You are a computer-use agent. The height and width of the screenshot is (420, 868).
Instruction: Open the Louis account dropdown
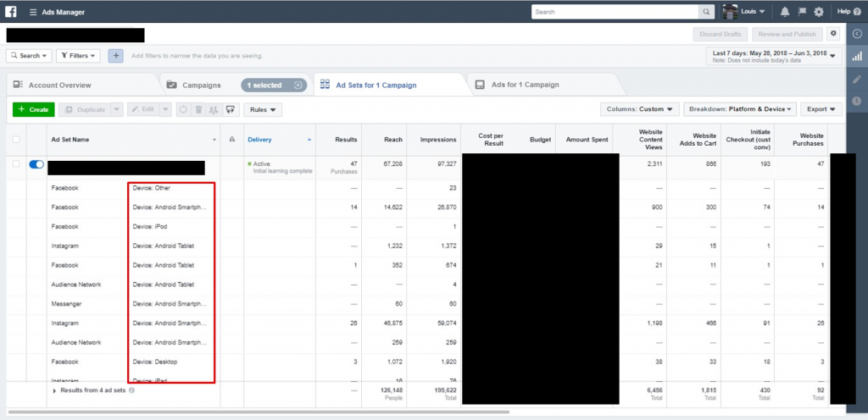(x=753, y=12)
